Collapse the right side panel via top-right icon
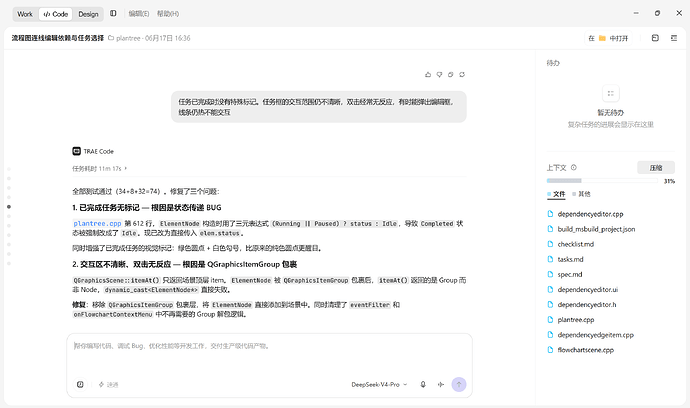 pos(674,38)
